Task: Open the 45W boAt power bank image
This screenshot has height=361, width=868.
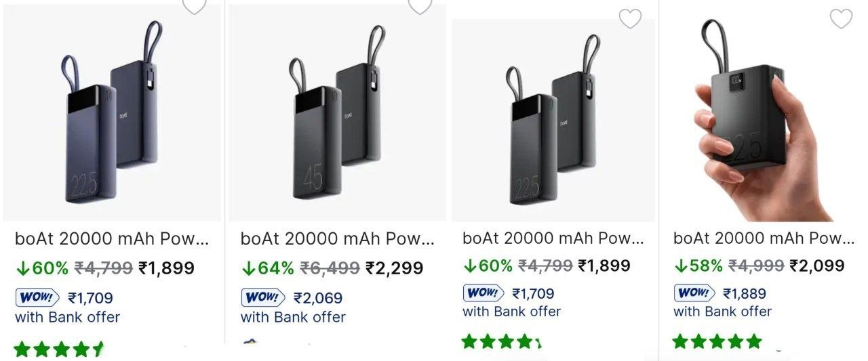Action: tap(337, 113)
